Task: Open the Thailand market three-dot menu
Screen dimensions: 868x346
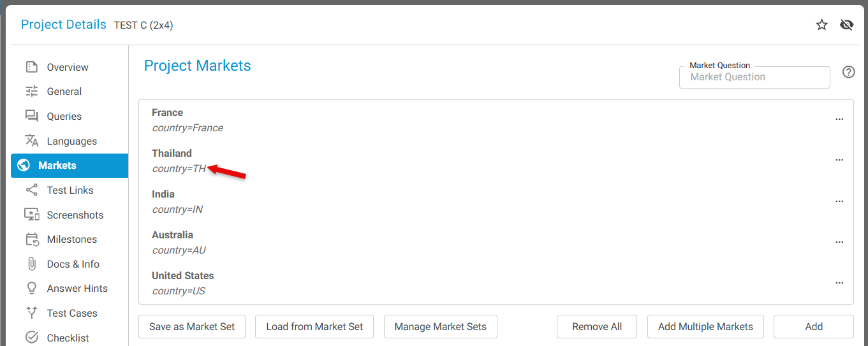Action: pos(839,160)
